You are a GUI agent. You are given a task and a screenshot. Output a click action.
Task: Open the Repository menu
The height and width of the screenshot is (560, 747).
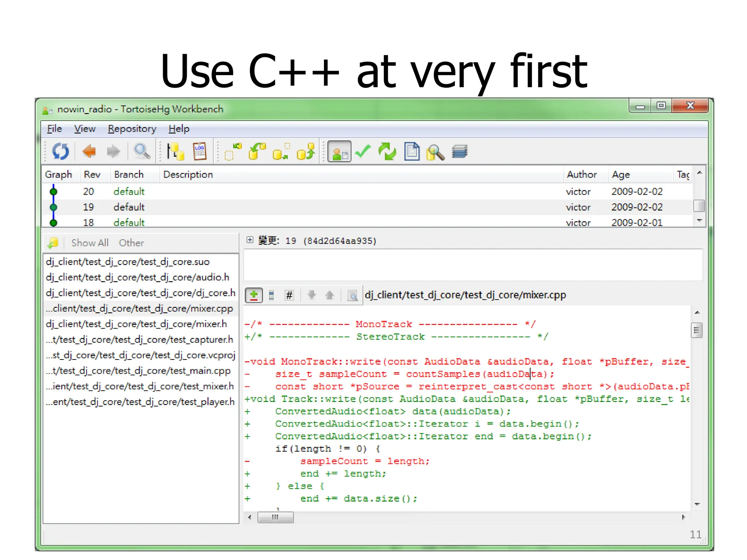tap(132, 129)
